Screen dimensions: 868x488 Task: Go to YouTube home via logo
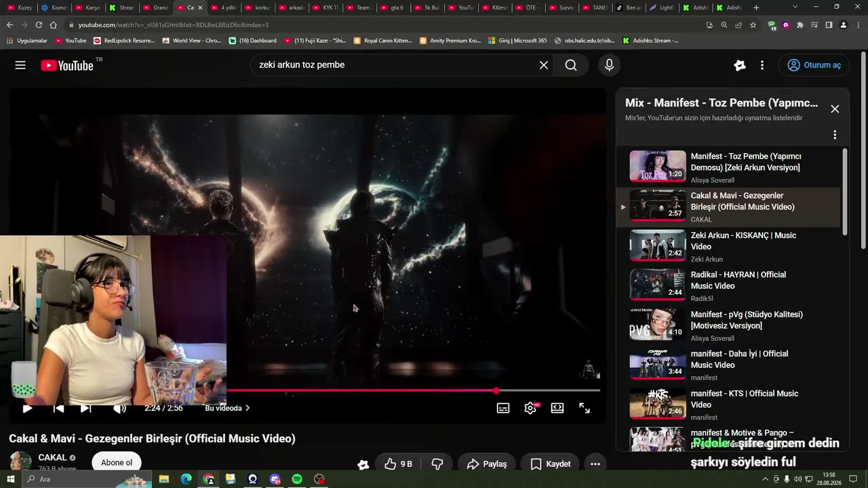[x=67, y=65]
